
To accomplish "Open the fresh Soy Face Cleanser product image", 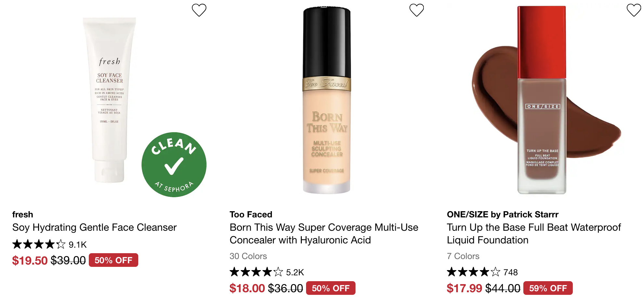I will (x=109, y=100).
